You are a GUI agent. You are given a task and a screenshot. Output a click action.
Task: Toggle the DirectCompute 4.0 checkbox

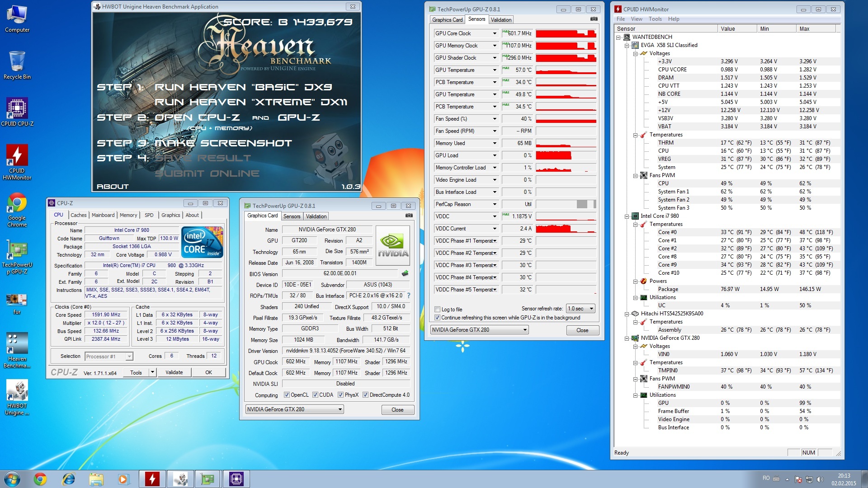[365, 395]
